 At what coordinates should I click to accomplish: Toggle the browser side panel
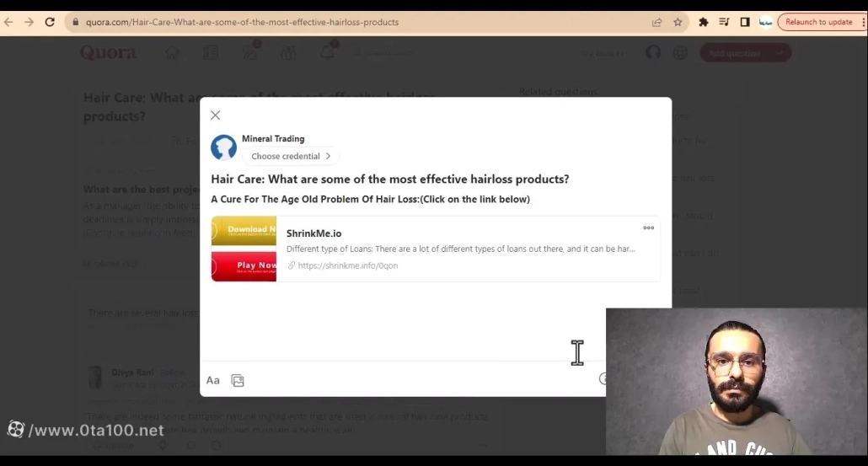745,22
